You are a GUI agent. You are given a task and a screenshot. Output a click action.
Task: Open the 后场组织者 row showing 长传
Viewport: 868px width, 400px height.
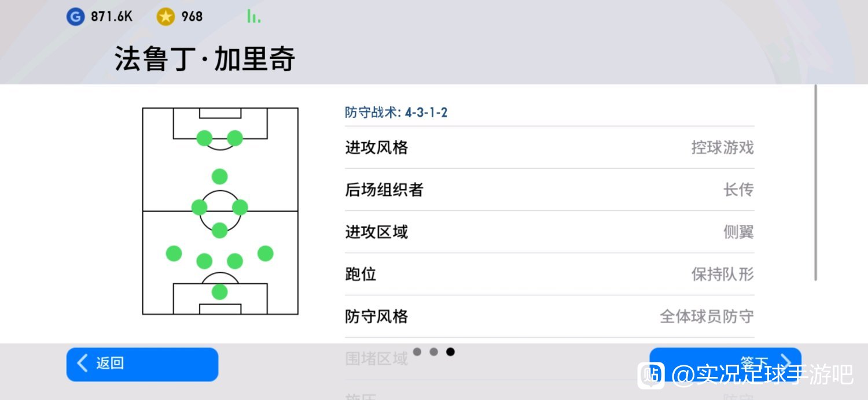point(549,190)
